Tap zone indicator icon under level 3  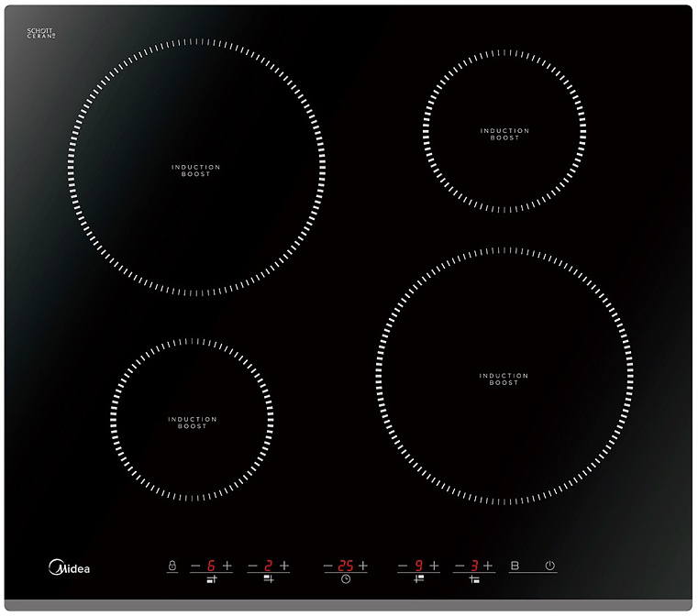[x=474, y=579]
